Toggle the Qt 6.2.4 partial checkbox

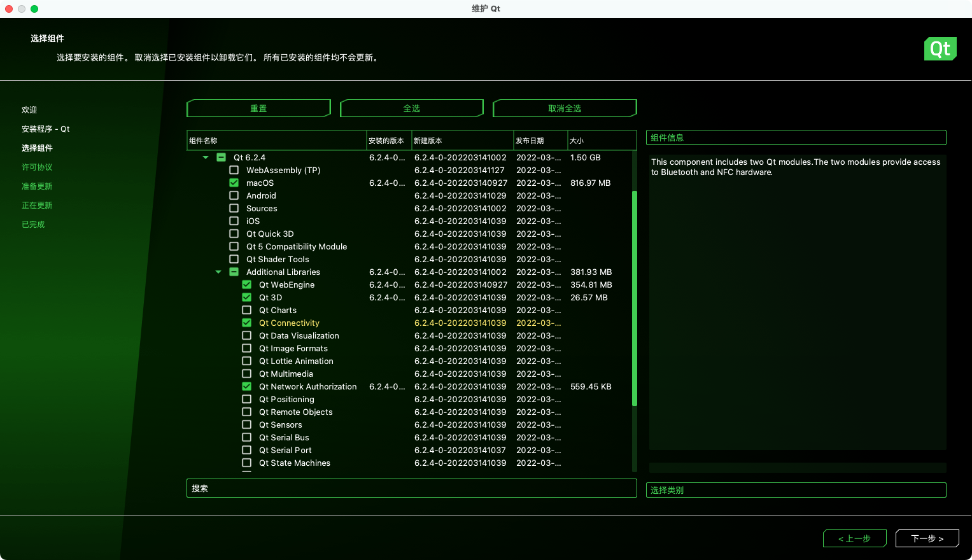[x=221, y=157]
